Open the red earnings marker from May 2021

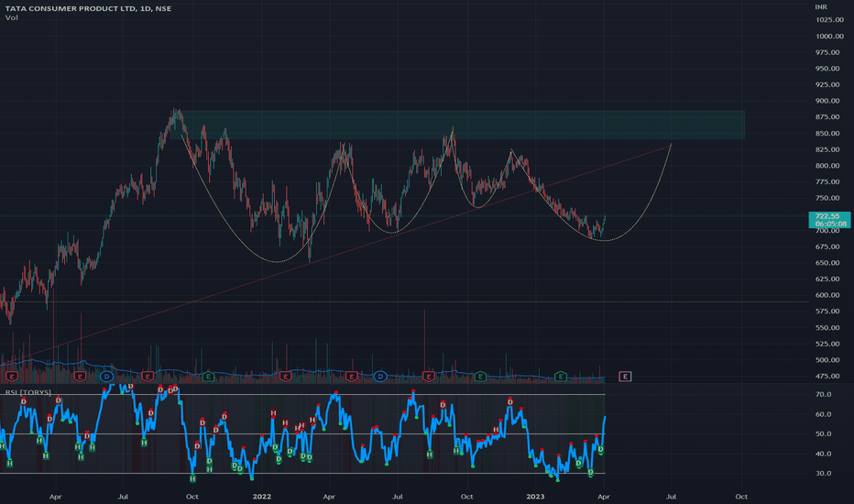80,377
